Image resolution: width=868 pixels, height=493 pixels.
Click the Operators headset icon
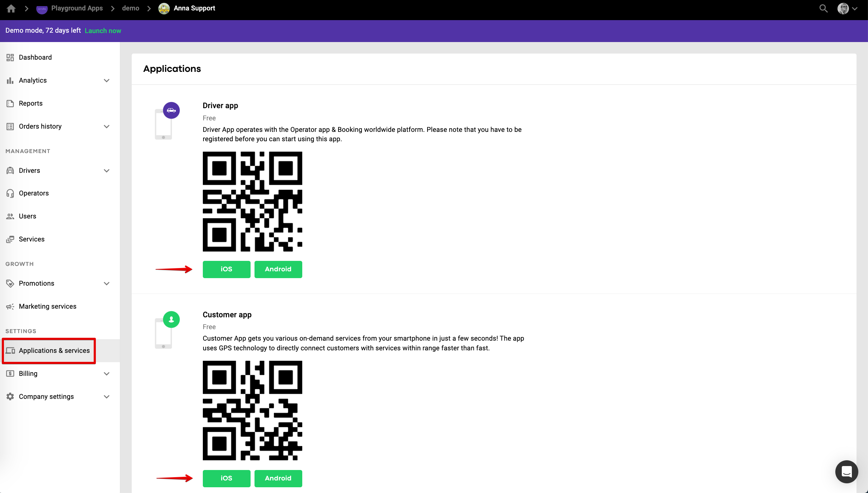click(10, 193)
